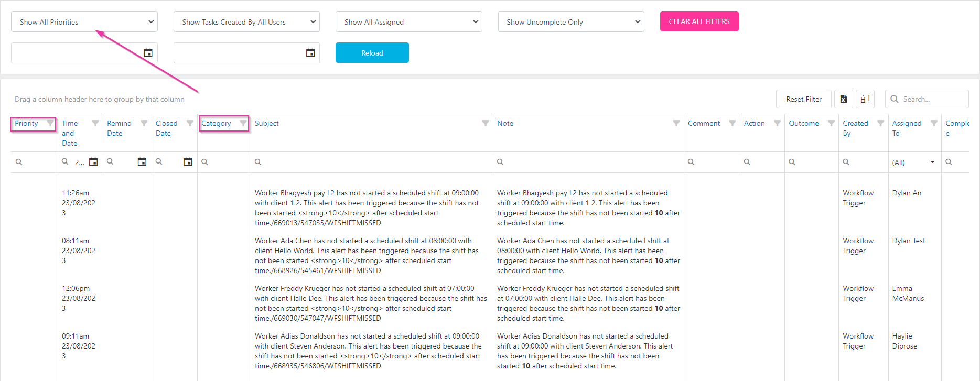Open filter funnel on Time and Date column
Image resolution: width=980 pixels, height=381 pixels.
pos(95,123)
